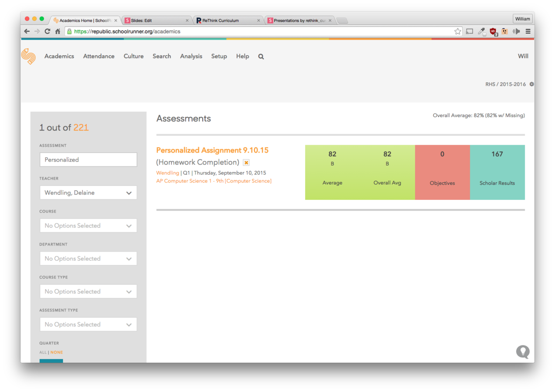Open the eyedropper color picker extension
The height and width of the screenshot is (392, 555).
coord(481,31)
